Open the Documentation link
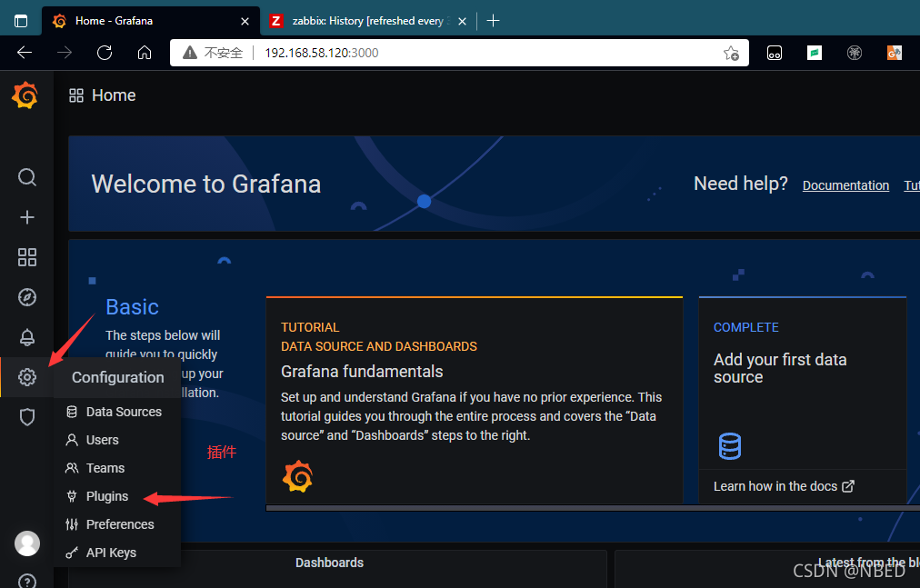 pyautogui.click(x=845, y=185)
